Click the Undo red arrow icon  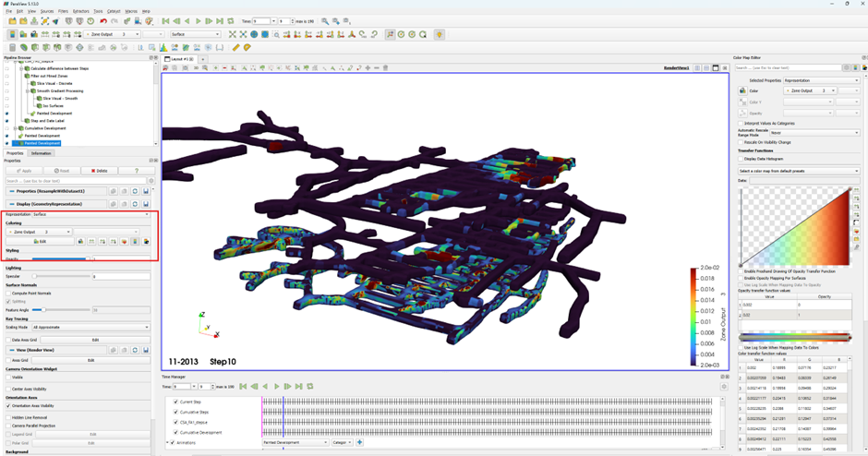103,21
